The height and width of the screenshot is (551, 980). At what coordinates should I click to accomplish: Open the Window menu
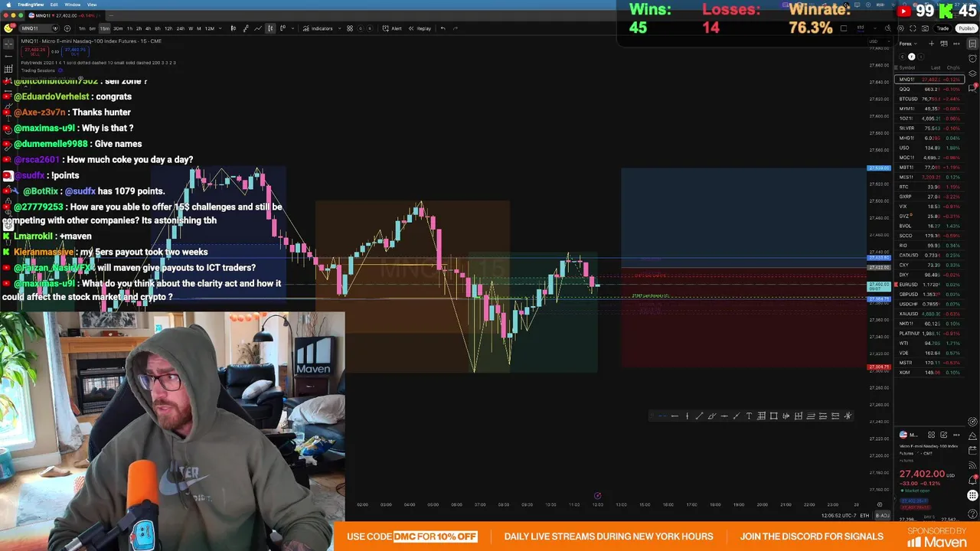point(73,5)
